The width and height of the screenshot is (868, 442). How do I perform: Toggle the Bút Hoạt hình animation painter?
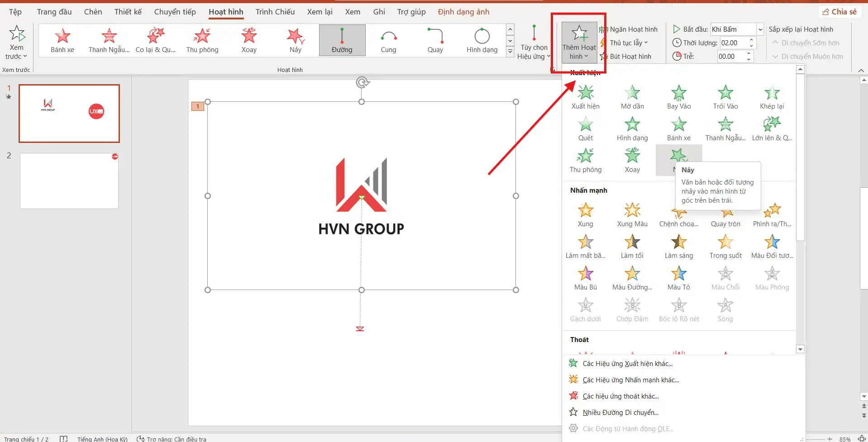(625, 57)
